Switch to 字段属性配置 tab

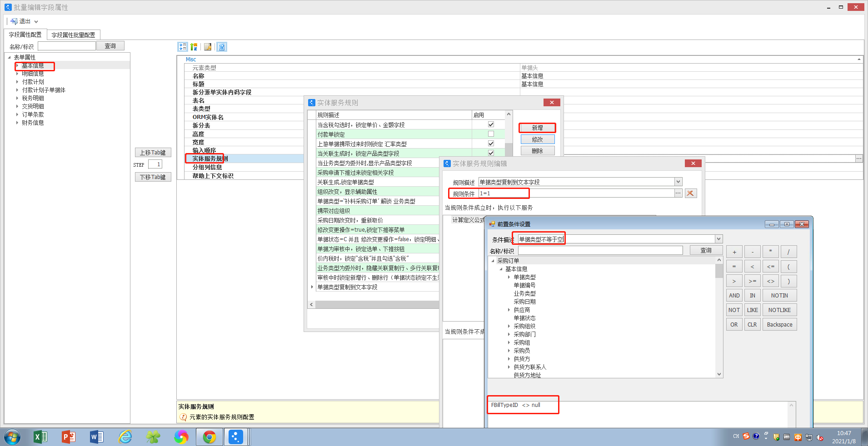pos(25,35)
